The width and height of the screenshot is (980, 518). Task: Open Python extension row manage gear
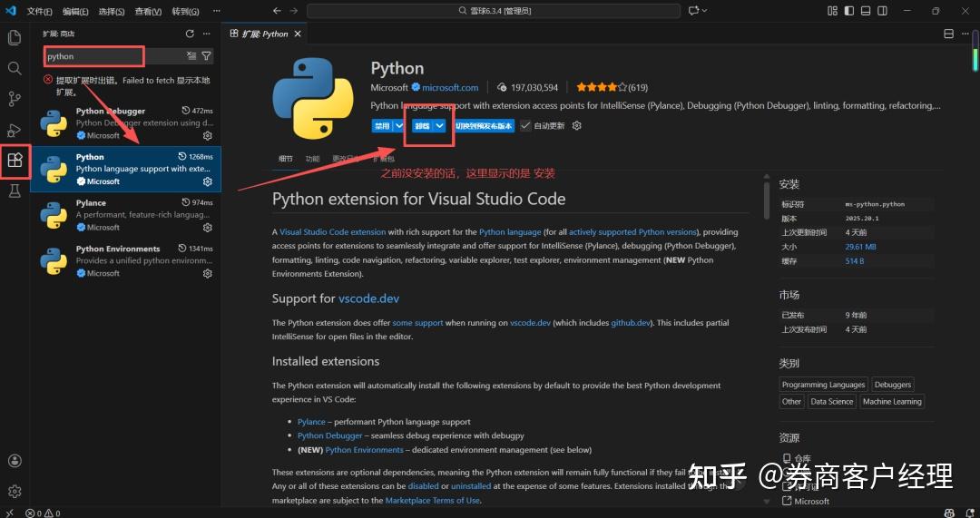pos(208,181)
